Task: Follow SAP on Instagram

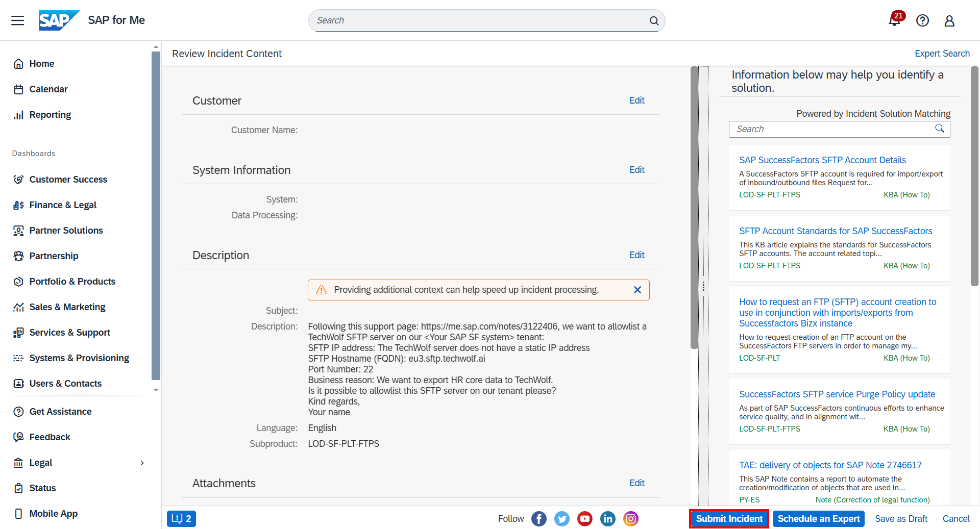Action: tap(630, 519)
